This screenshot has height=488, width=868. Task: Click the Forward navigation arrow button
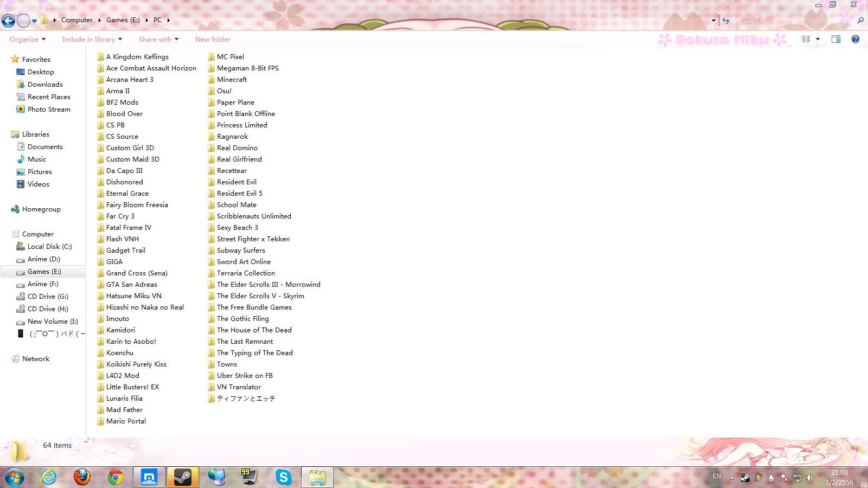coord(23,21)
